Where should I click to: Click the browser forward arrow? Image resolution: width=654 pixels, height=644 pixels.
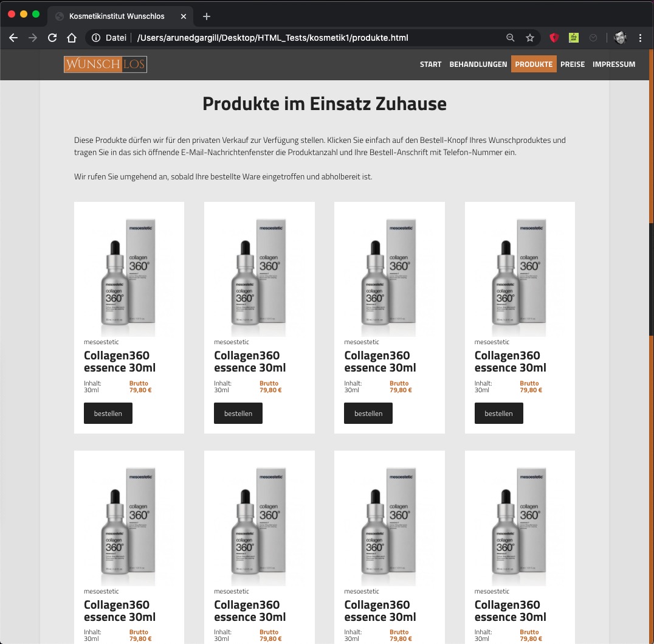click(33, 38)
